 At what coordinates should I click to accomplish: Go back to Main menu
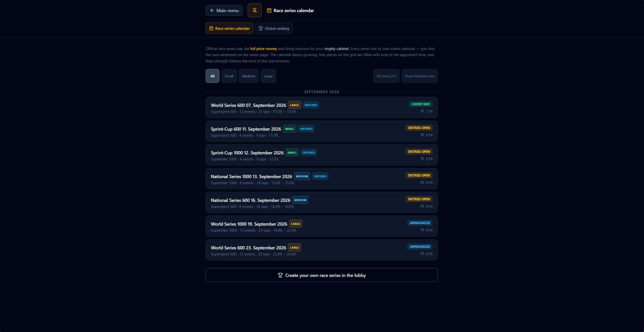(x=224, y=10)
